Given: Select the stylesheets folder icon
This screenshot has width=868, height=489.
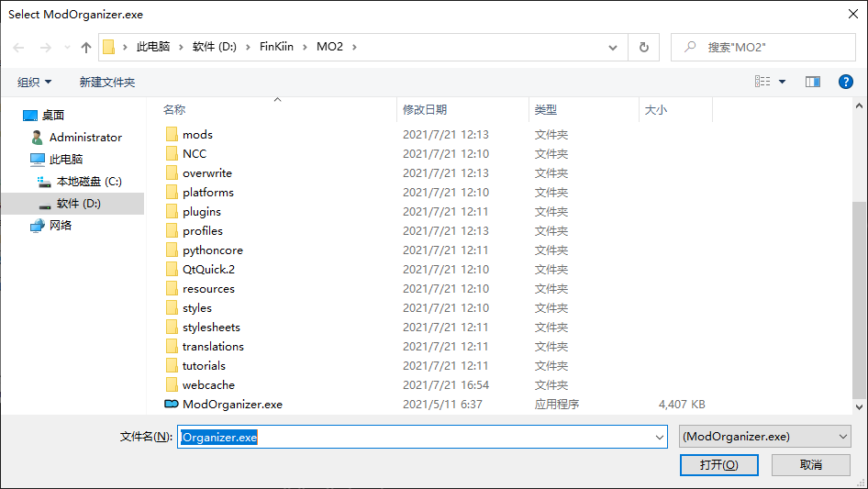Looking at the screenshot, I should (172, 328).
